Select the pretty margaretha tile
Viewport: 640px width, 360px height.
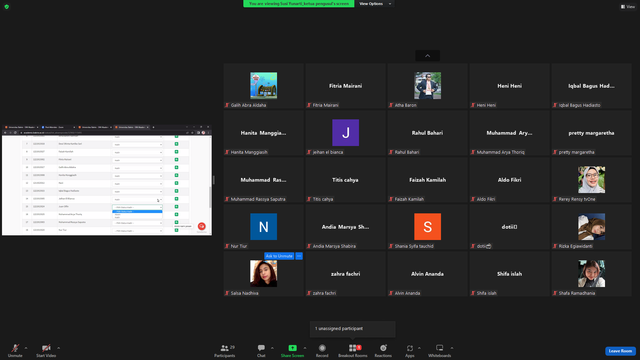[591, 133]
